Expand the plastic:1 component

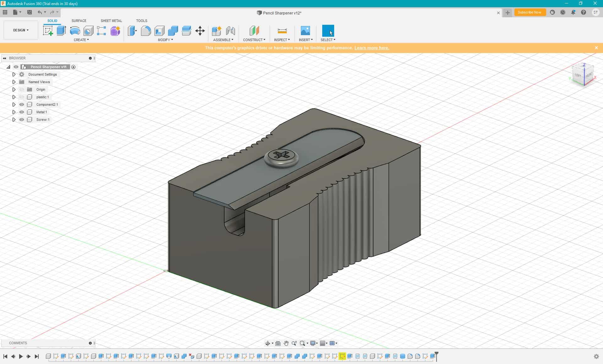pos(14,97)
